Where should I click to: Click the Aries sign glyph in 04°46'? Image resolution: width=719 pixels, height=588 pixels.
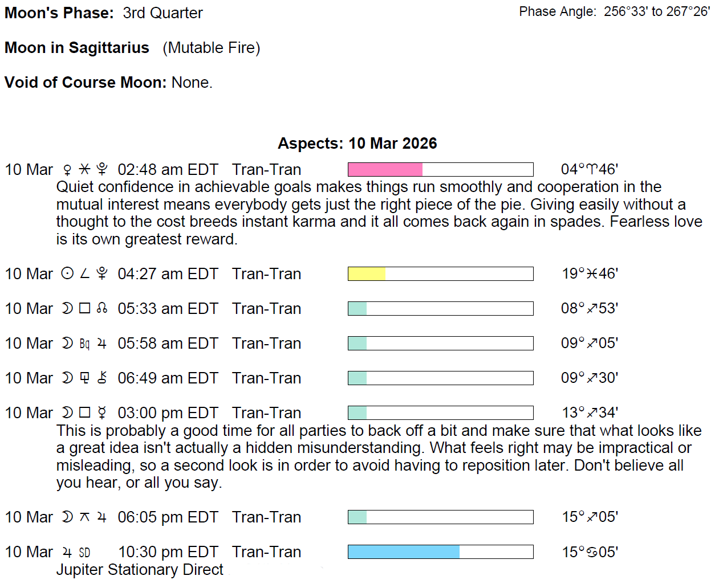pos(592,170)
